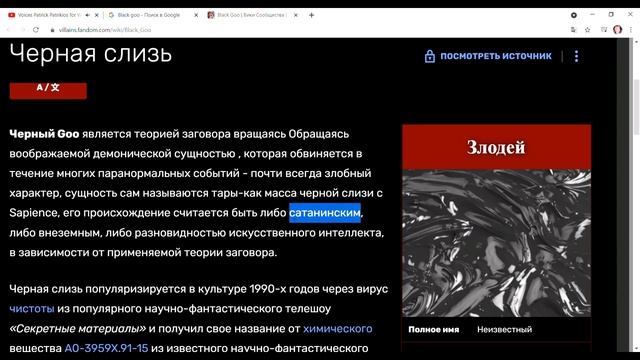The image size is (640, 360).
Task: Open the reading list icon
Action: click(604, 29)
